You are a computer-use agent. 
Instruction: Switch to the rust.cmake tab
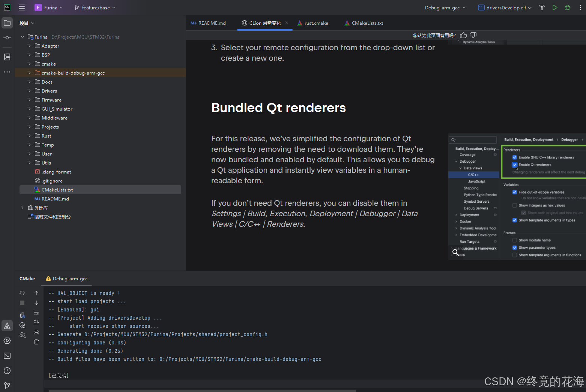pos(313,23)
